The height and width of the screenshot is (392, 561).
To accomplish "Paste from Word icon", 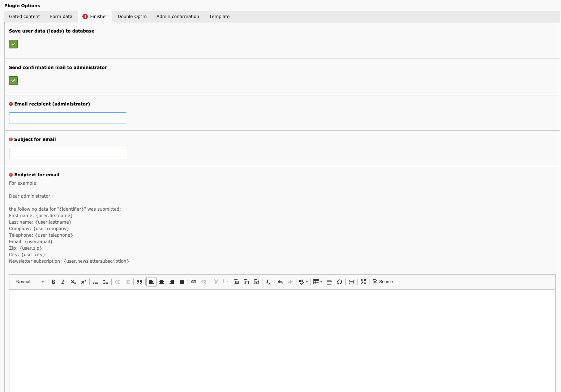I will point(257,282).
